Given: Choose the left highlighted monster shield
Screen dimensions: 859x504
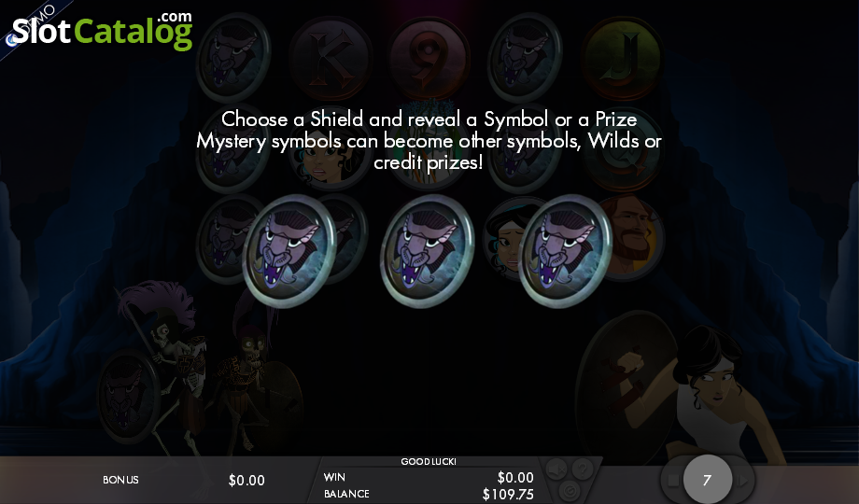Looking at the screenshot, I should tap(289, 251).
